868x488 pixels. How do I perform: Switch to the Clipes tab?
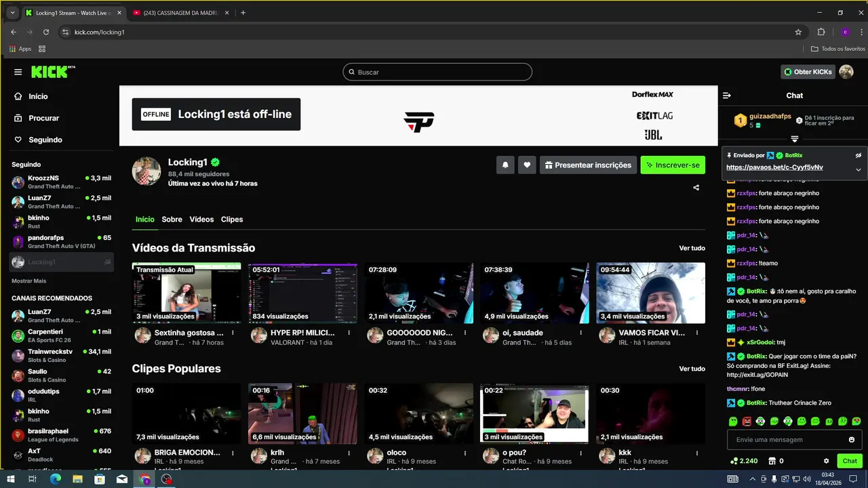(x=232, y=220)
